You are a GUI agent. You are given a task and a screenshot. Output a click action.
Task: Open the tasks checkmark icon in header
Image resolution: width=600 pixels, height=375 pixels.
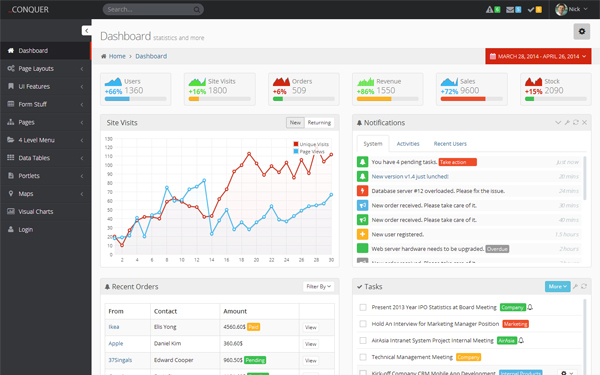point(530,10)
